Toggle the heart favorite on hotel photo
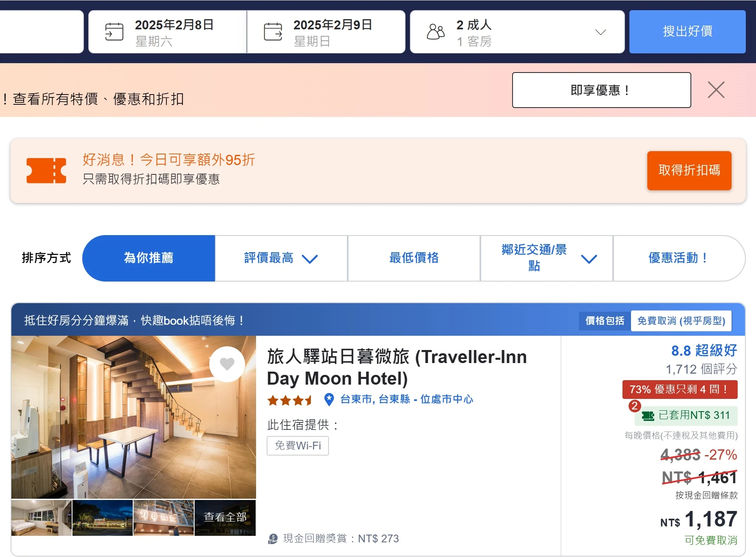The image size is (756, 557). 227,364
